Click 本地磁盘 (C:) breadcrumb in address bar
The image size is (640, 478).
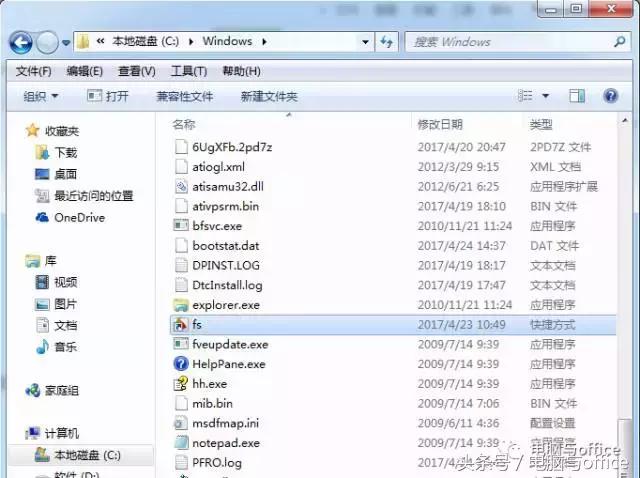click(x=145, y=41)
